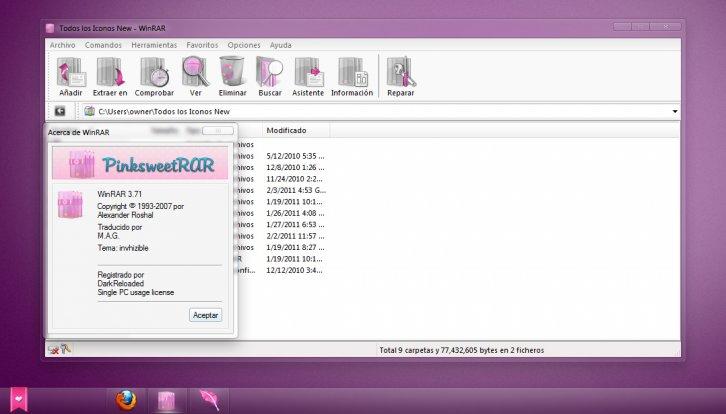Click the Añadir toolbar icon
The image size is (726, 414).
click(71, 76)
